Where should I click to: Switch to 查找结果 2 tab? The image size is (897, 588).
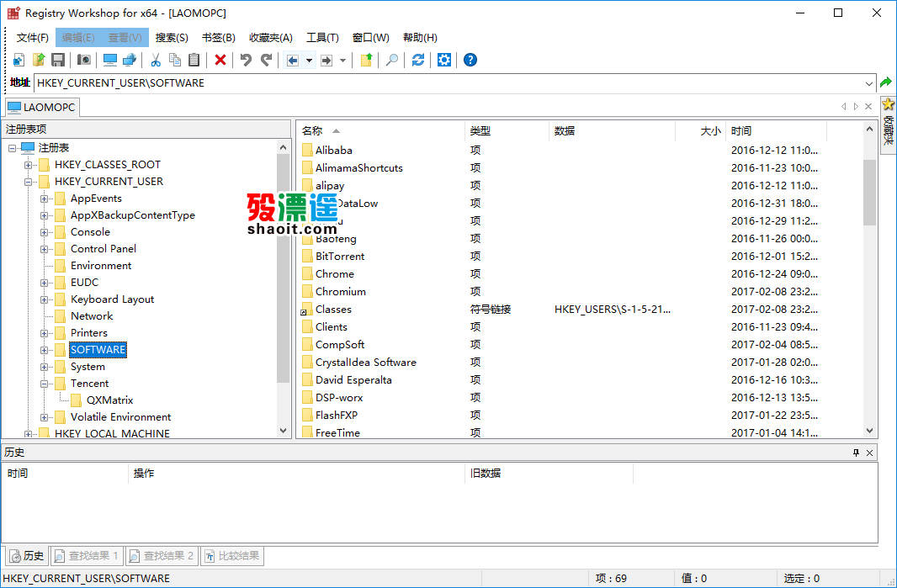(162, 555)
